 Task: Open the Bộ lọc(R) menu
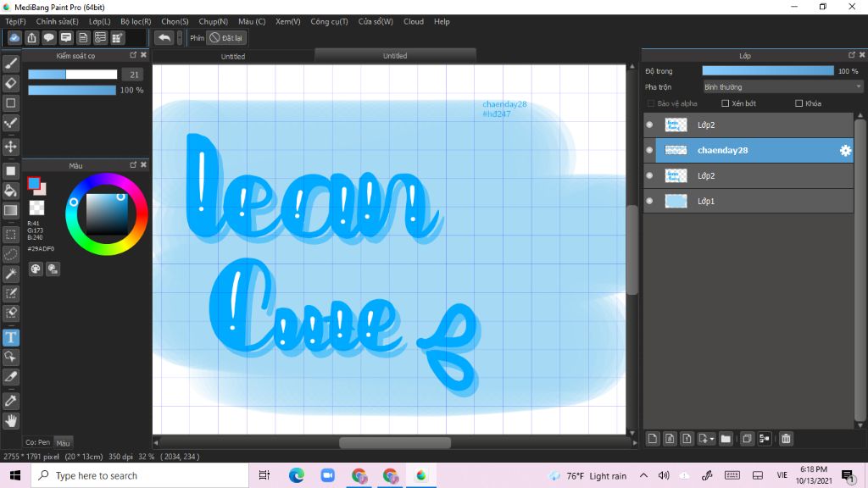pos(136,21)
